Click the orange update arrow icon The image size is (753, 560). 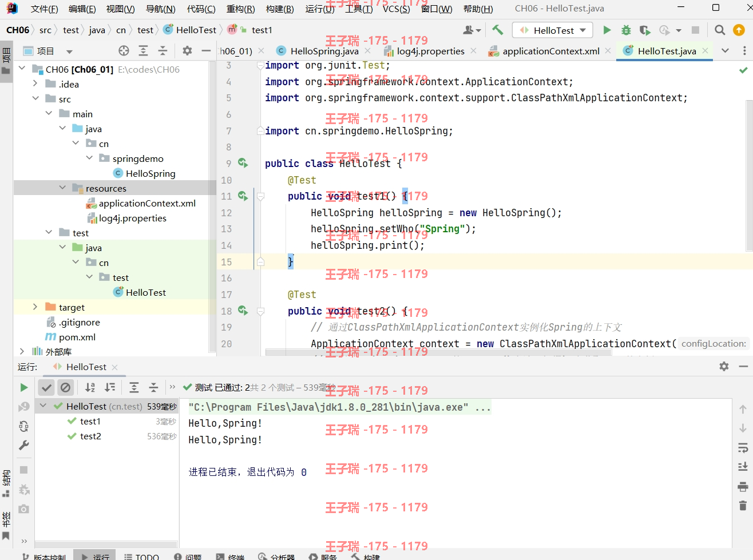tap(739, 30)
